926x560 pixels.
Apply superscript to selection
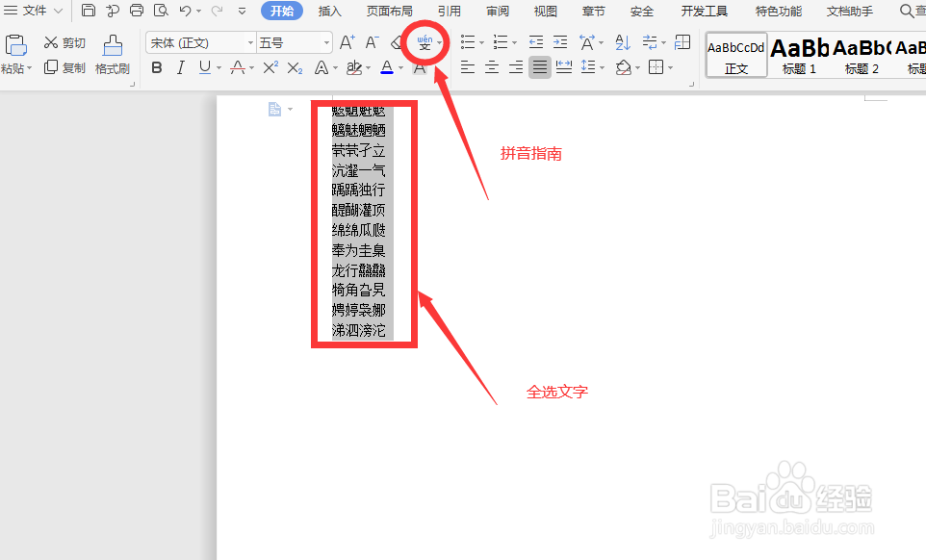pos(270,66)
